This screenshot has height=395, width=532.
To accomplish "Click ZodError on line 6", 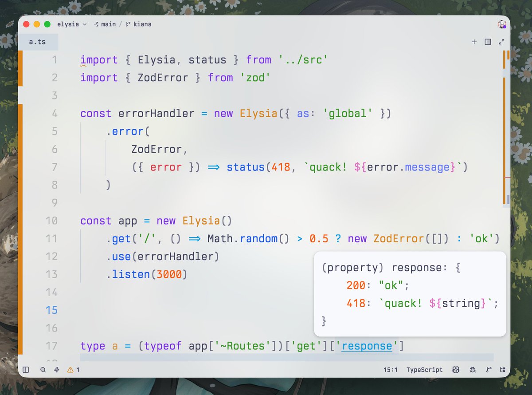I will (156, 149).
